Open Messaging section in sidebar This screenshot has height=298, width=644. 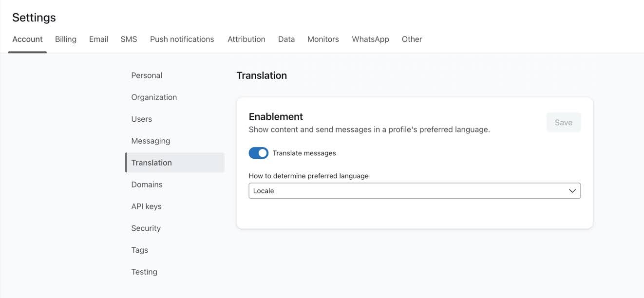tap(151, 141)
